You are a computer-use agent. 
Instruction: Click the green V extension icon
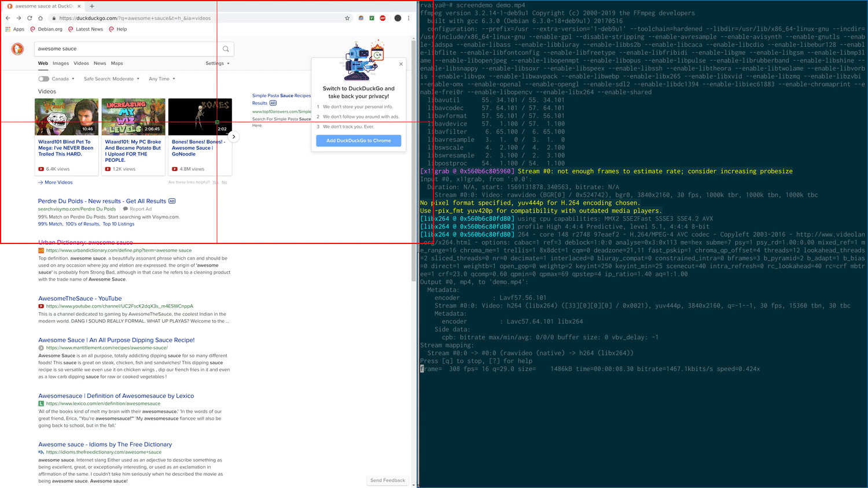(x=372, y=18)
